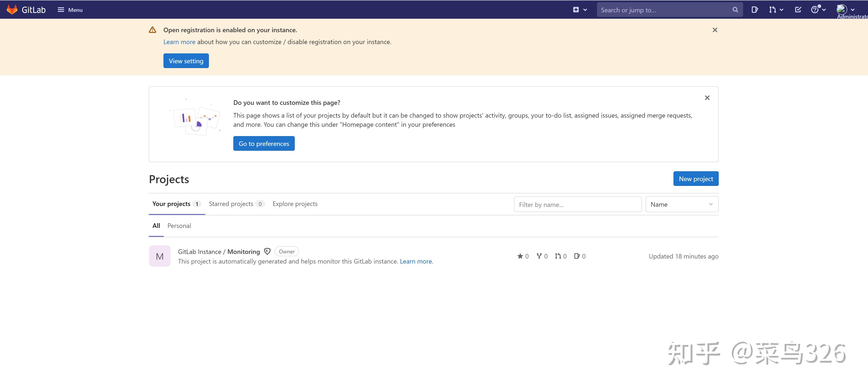Open the Go to preferences button
This screenshot has width=868, height=388.
click(264, 143)
